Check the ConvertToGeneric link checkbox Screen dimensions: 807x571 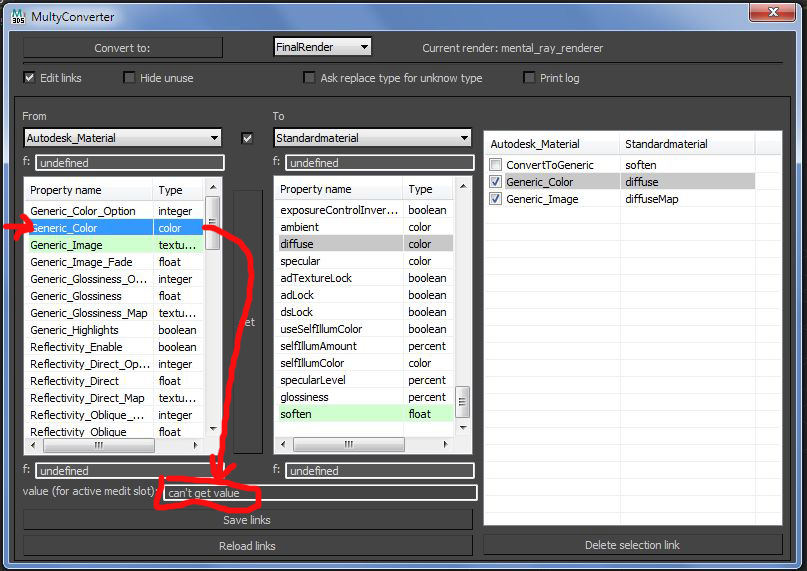click(496, 165)
